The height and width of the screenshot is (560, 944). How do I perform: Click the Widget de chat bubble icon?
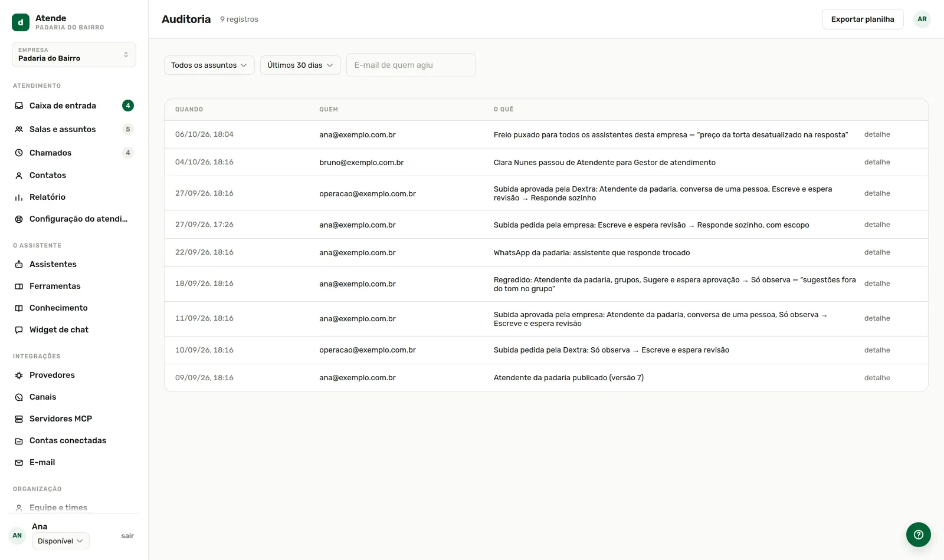click(19, 330)
